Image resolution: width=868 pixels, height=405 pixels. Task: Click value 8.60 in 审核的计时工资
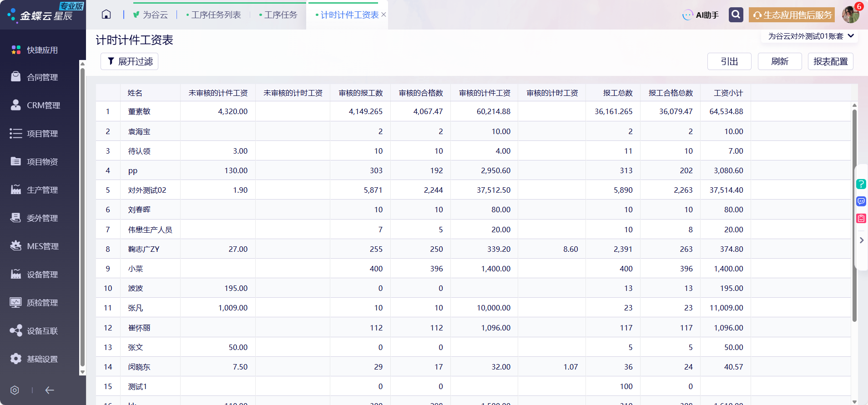click(x=570, y=249)
